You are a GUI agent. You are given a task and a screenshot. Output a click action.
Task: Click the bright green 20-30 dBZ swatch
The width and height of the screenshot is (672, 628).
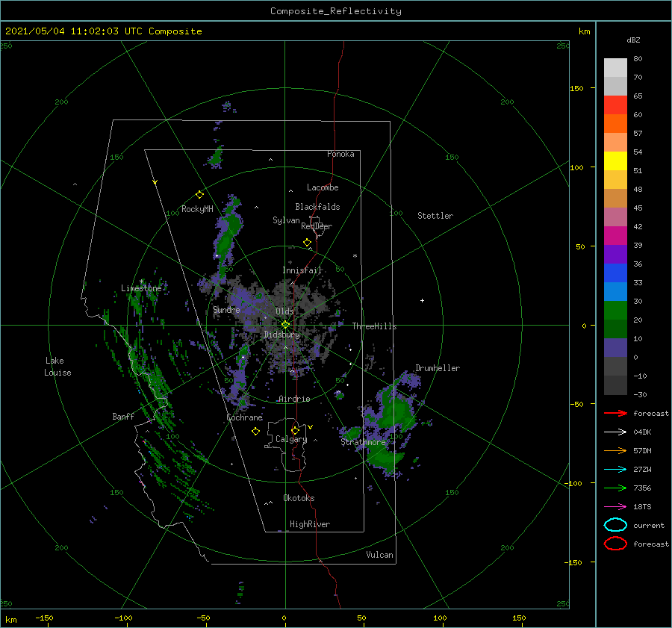(x=615, y=311)
